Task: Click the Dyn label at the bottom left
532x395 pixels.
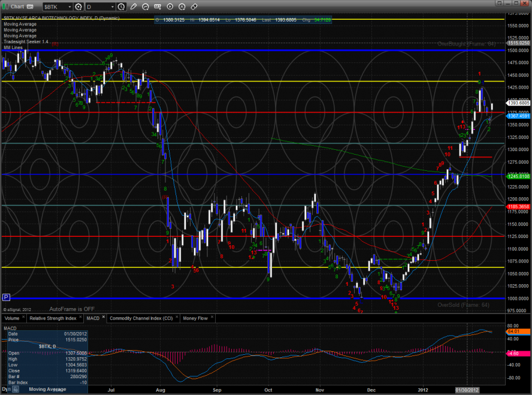Action: (x=7, y=389)
